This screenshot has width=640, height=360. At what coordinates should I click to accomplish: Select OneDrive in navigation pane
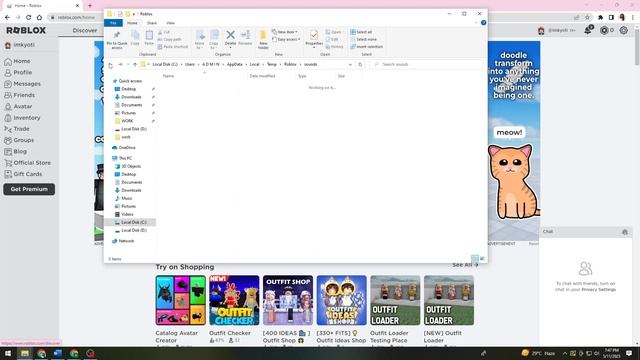point(127,148)
